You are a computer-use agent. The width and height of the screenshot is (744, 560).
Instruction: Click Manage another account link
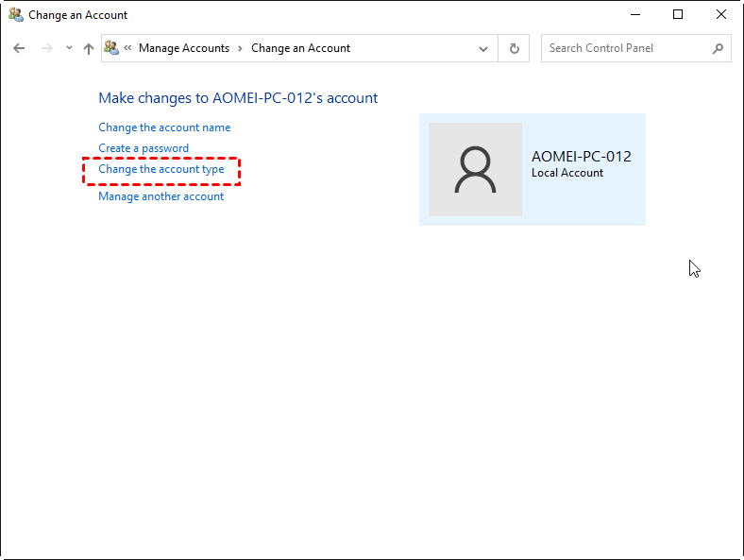161,196
